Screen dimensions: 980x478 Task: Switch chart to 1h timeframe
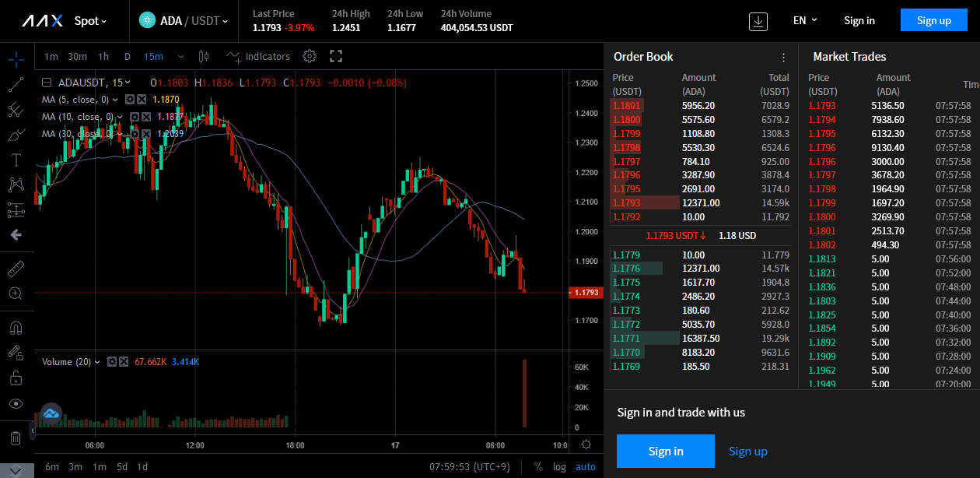103,56
